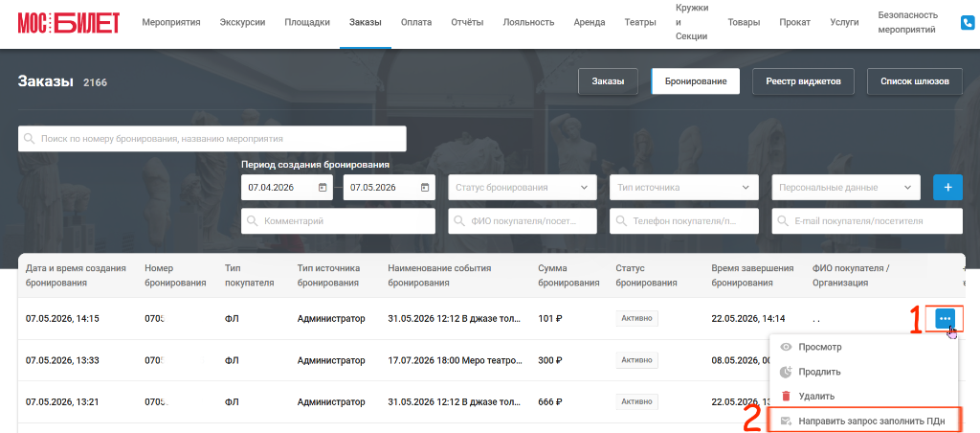Open the three-dots actions menu in first row
The width and height of the screenshot is (980, 433).
(945, 318)
